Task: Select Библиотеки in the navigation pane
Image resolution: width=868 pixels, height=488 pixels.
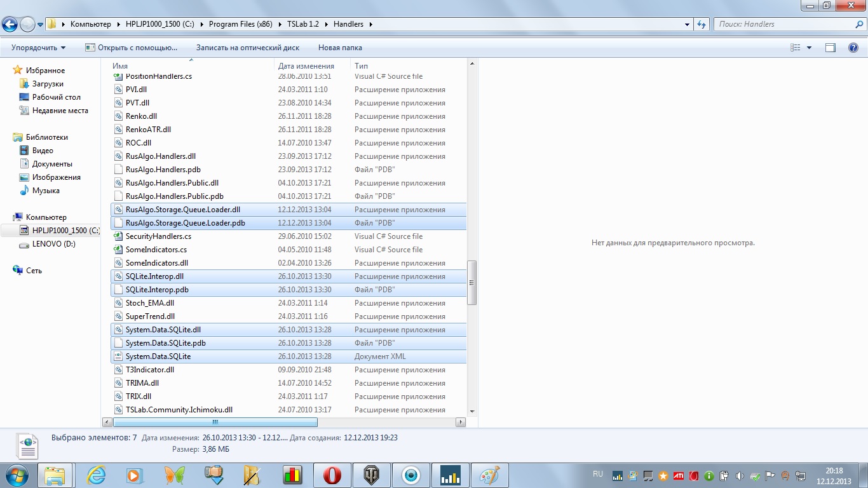Action: 46,137
